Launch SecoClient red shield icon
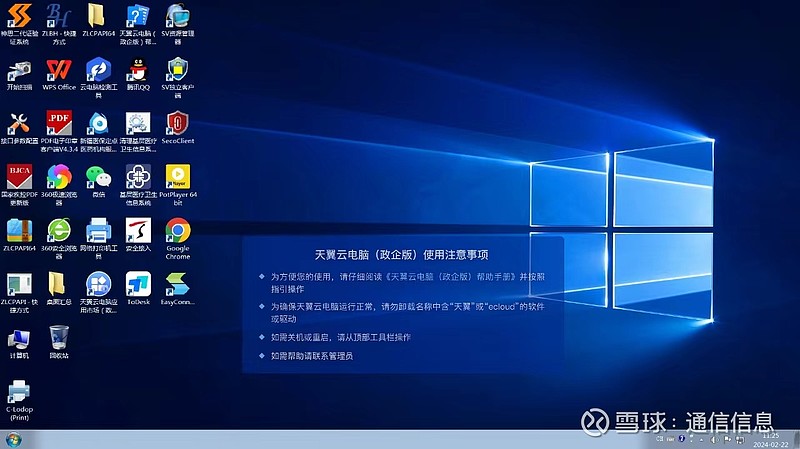The height and width of the screenshot is (449, 800). [178, 128]
